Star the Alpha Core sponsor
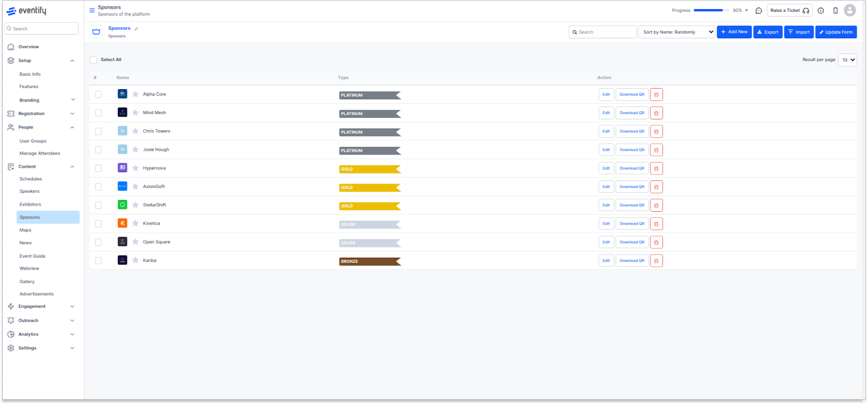 point(135,94)
